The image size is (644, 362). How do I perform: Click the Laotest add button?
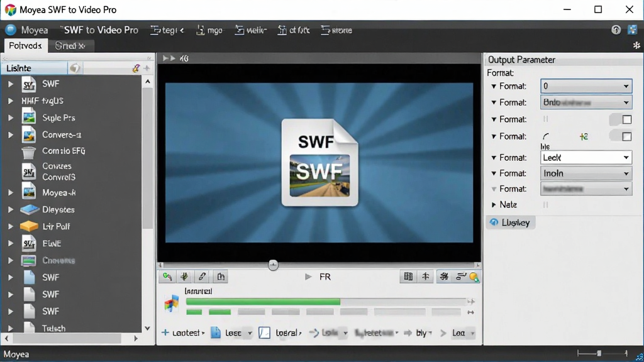pyautogui.click(x=183, y=333)
